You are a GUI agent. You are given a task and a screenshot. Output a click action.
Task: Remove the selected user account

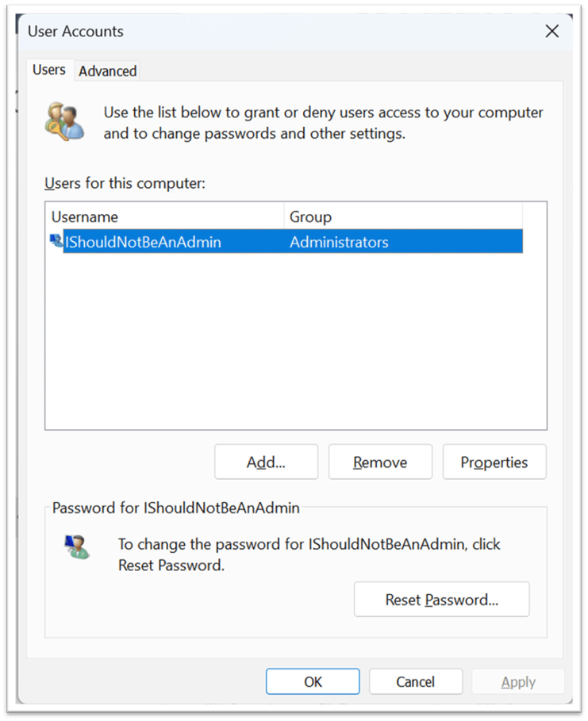click(380, 462)
